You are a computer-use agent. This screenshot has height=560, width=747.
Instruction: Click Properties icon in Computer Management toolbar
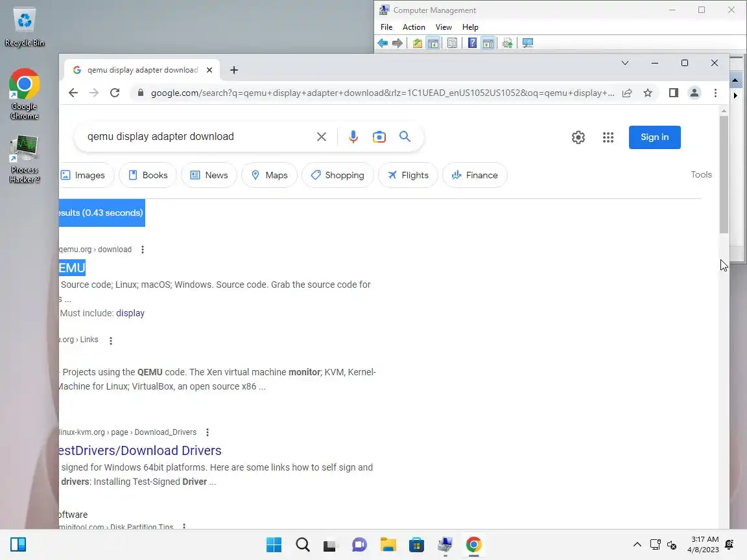point(452,43)
